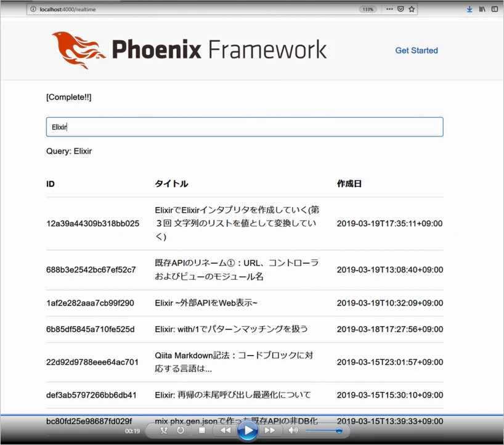Select ID 22d92d9788eee64ac701
The image size is (504, 445).
92,362
